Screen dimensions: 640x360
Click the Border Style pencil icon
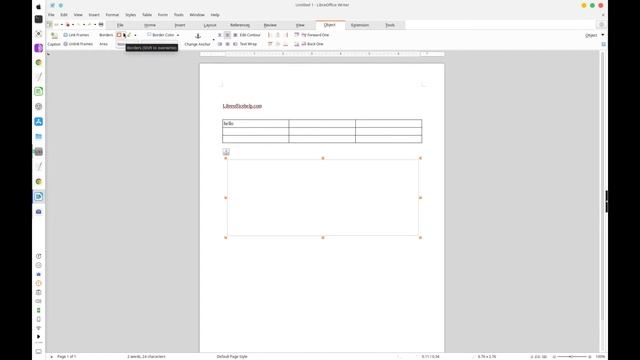click(130, 35)
